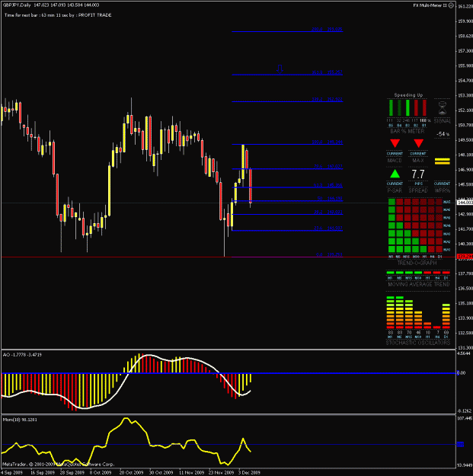This screenshot has width=473, height=476.
Task: Select the 0.0 Fibonacci level label
Action: [x=329, y=254]
